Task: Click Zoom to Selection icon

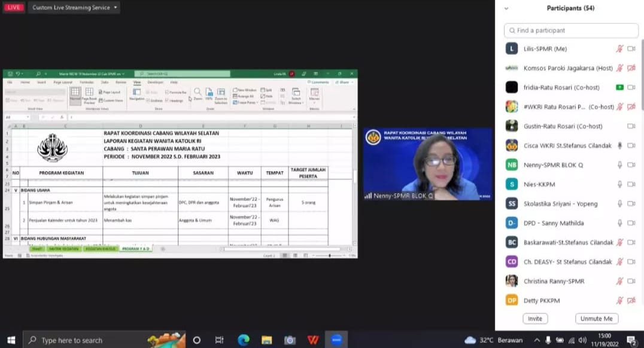Action: pyautogui.click(x=221, y=93)
